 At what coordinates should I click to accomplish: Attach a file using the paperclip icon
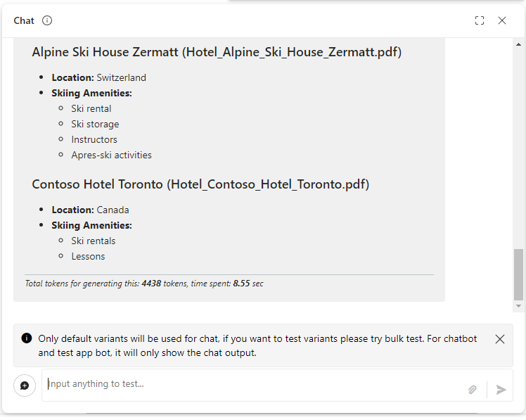[x=473, y=390]
